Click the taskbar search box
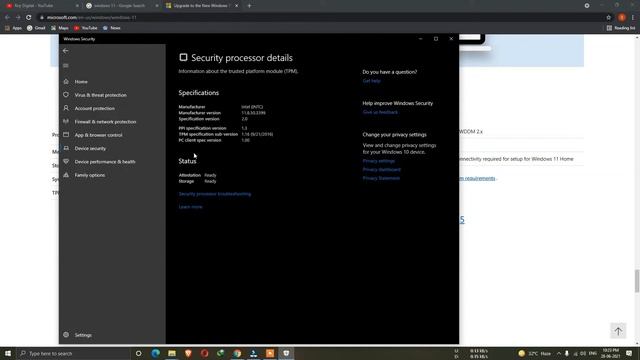 point(73,353)
